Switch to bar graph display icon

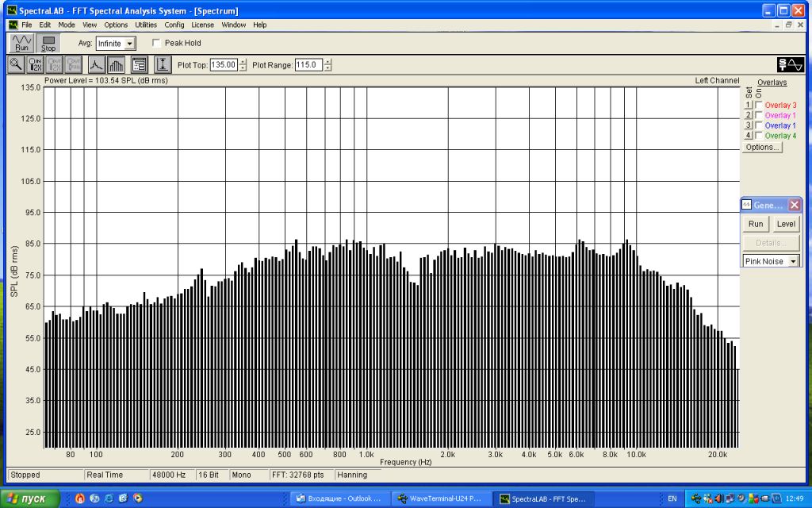[x=117, y=65]
